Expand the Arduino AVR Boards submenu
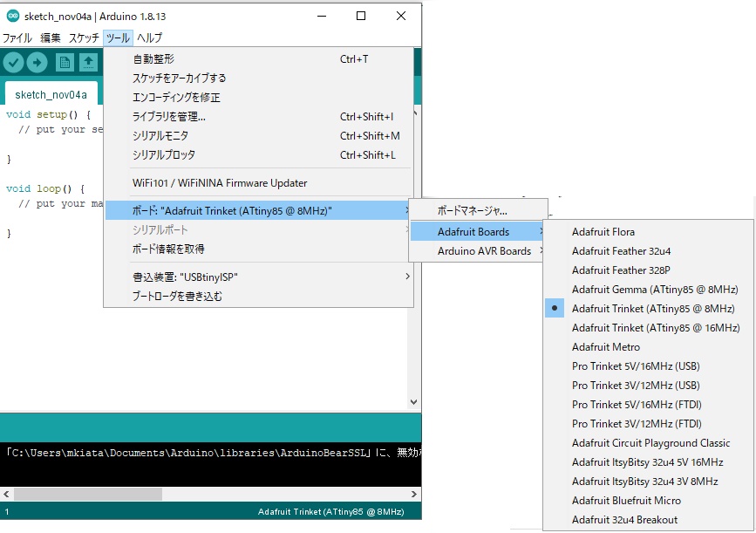The width and height of the screenshot is (756, 533). (479, 251)
